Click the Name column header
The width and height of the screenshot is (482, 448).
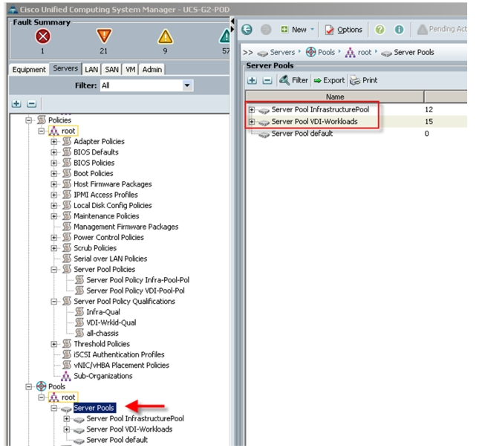[335, 97]
